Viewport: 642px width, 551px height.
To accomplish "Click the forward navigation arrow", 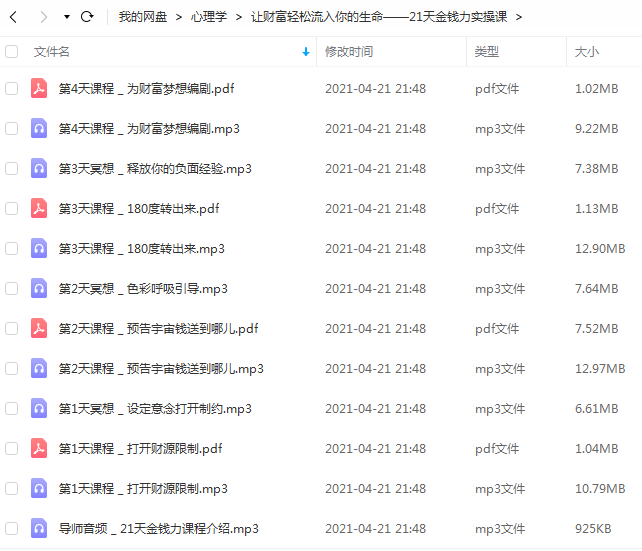I will point(43,17).
